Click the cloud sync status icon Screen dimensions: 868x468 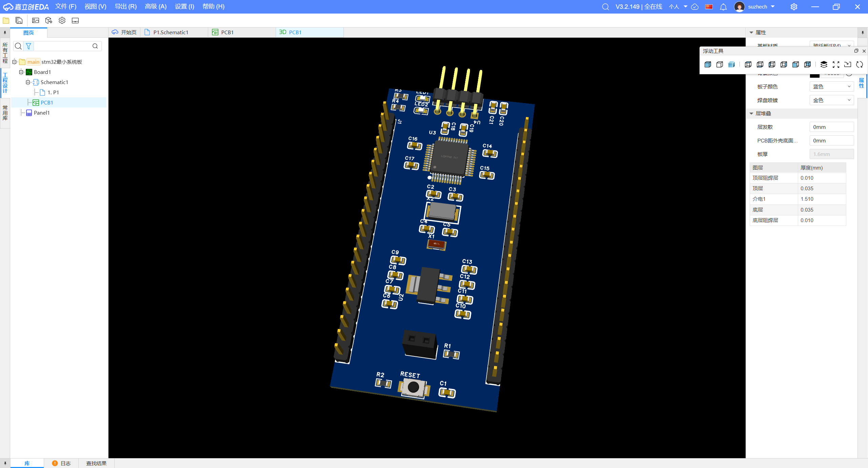695,7
